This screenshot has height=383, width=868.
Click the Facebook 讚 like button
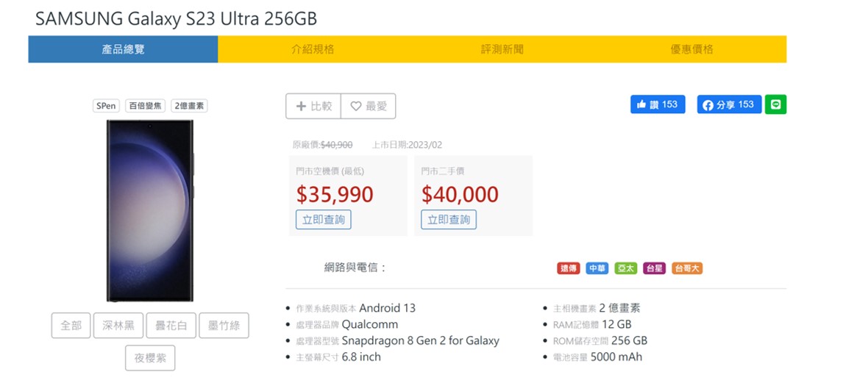(658, 104)
